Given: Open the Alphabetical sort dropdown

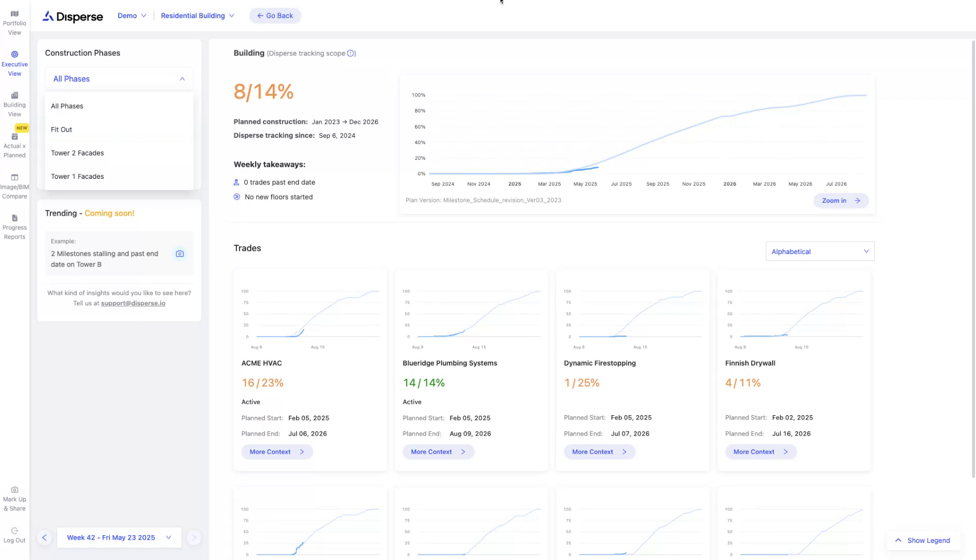Looking at the screenshot, I should click(819, 251).
